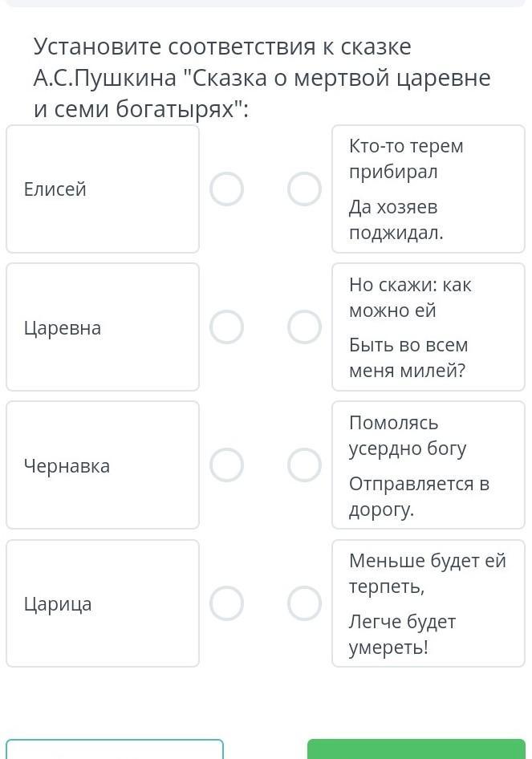Choose the circle beside 'Но скажи: как можно ей'
Screen dimensions: 532x759
click(304, 327)
